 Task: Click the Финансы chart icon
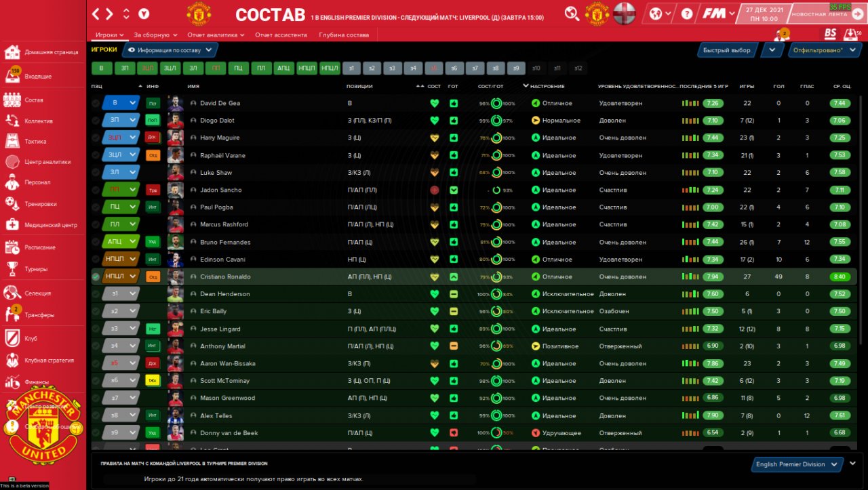[12, 382]
